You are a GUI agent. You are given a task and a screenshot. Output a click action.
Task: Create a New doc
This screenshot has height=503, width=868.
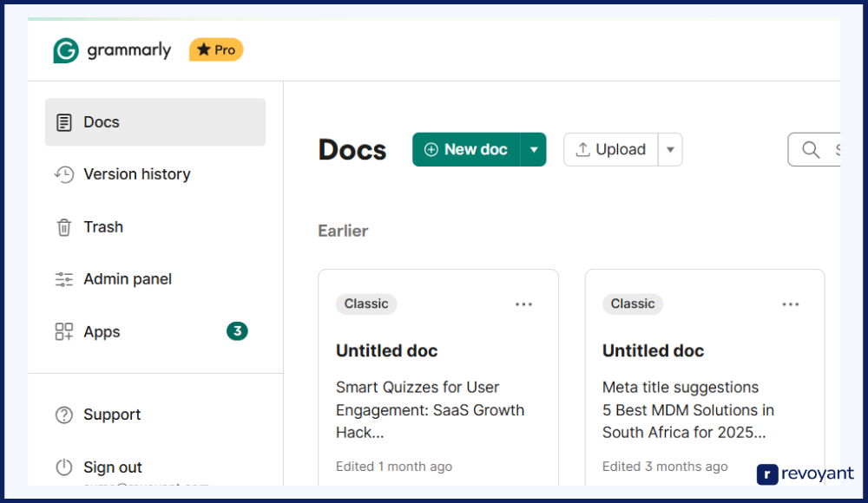pyautogui.click(x=466, y=149)
